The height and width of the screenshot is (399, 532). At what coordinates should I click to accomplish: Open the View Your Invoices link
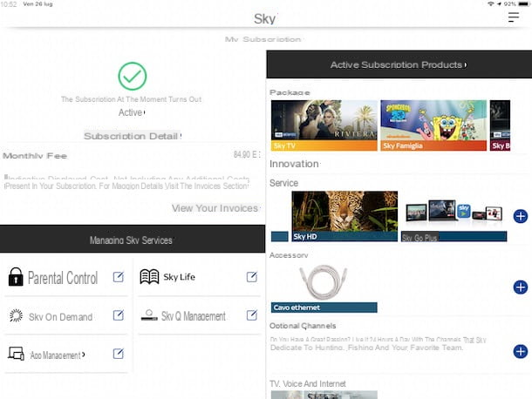click(215, 208)
